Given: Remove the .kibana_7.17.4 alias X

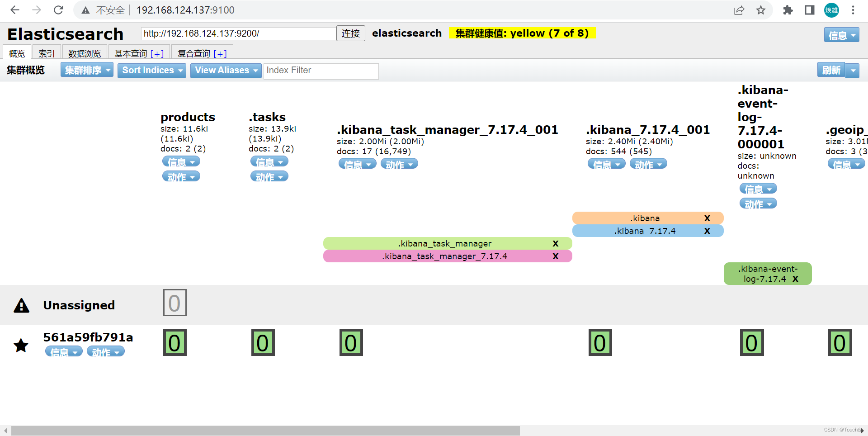Looking at the screenshot, I should coord(707,231).
